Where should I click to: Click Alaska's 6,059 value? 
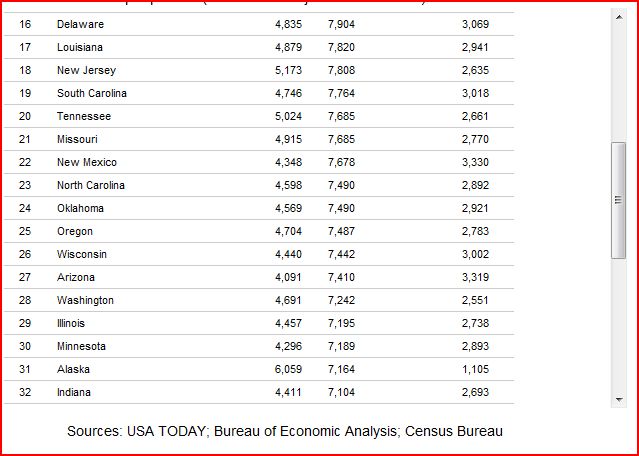click(x=288, y=369)
